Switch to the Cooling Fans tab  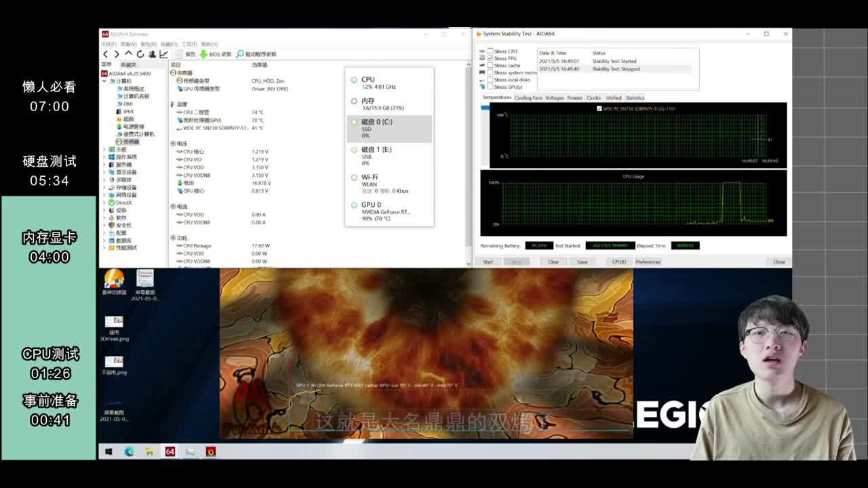click(528, 98)
